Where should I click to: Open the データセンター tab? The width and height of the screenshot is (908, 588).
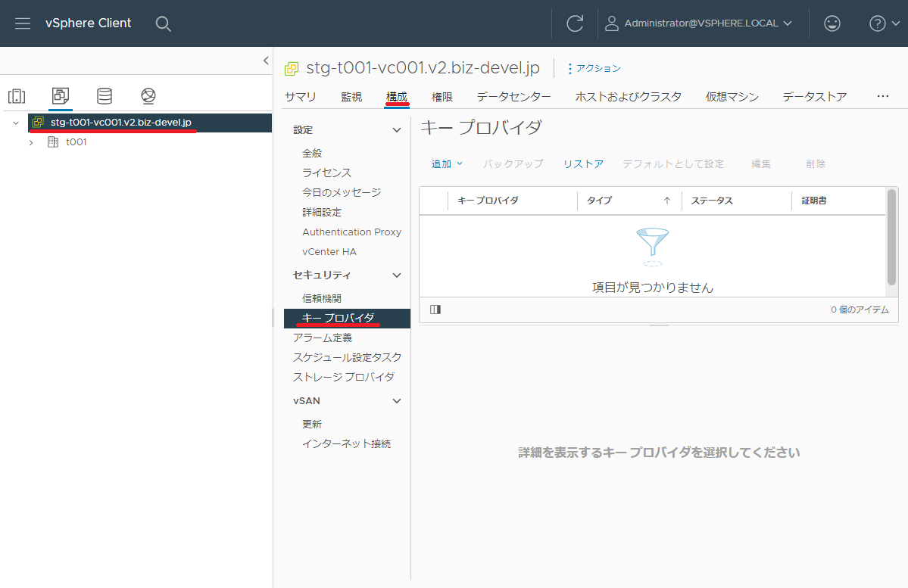click(513, 97)
